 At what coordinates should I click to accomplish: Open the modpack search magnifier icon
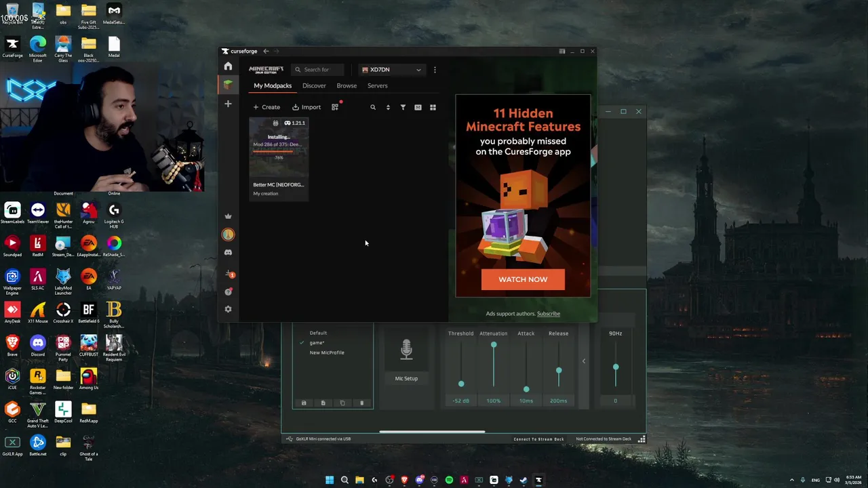pyautogui.click(x=372, y=107)
